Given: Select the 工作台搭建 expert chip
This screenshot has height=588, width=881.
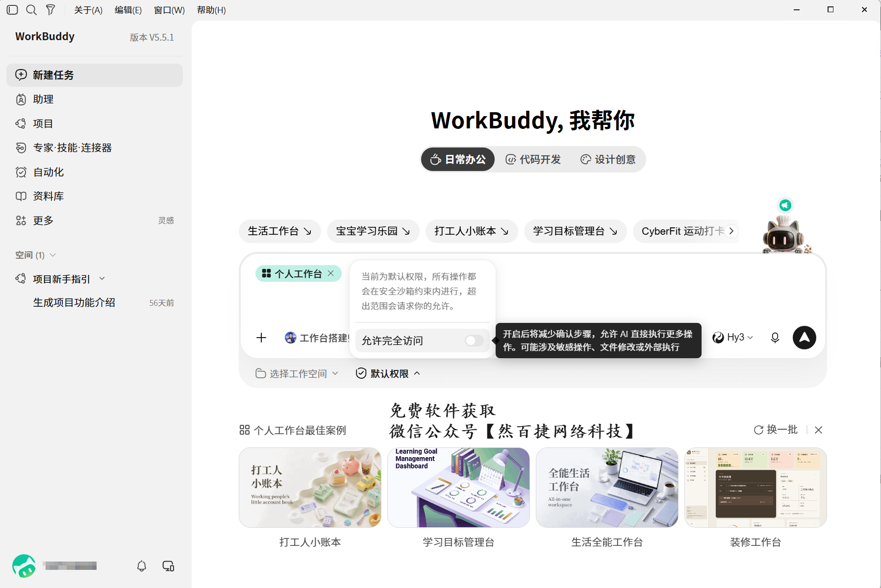Looking at the screenshot, I should [317, 338].
